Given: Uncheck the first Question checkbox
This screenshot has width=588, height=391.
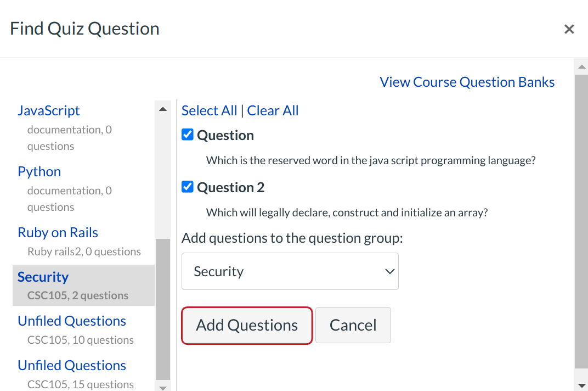Looking at the screenshot, I should pyautogui.click(x=188, y=135).
